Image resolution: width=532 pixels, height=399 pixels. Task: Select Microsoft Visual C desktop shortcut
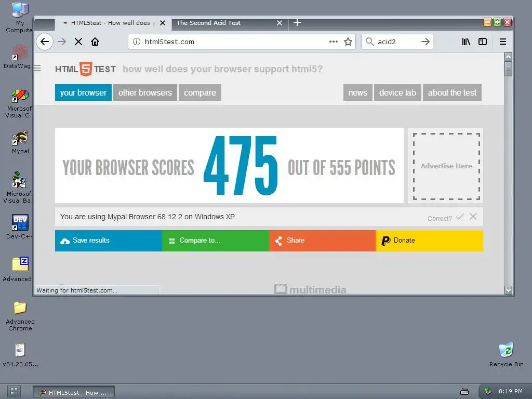pos(20,103)
